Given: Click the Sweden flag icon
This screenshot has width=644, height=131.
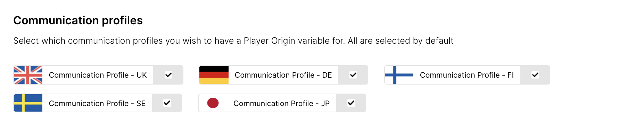Looking at the screenshot, I should (28, 103).
